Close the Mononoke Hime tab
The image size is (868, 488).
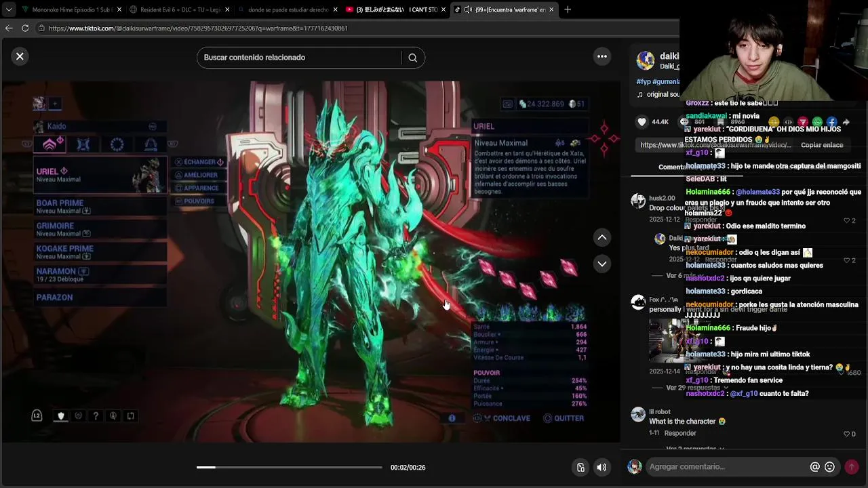(119, 9)
